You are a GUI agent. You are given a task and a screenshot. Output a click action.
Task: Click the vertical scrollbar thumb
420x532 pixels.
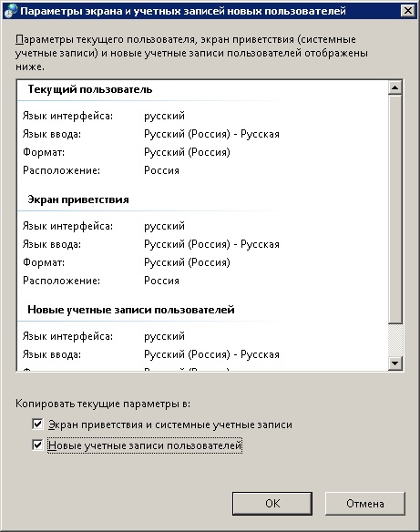click(394, 209)
